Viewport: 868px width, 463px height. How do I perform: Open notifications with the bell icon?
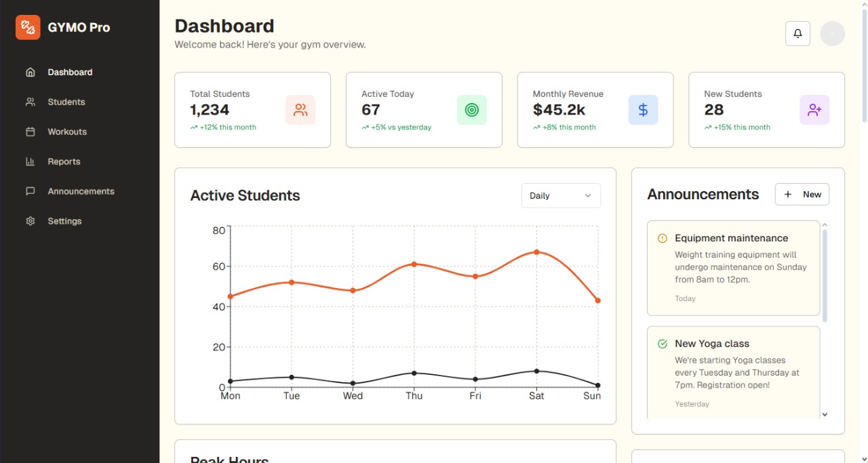(797, 33)
